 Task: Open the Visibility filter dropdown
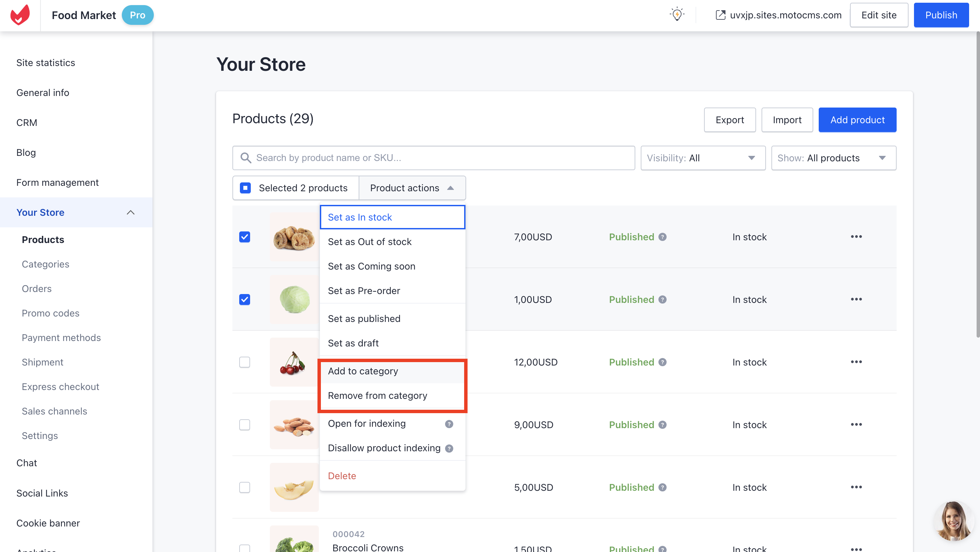tap(703, 158)
